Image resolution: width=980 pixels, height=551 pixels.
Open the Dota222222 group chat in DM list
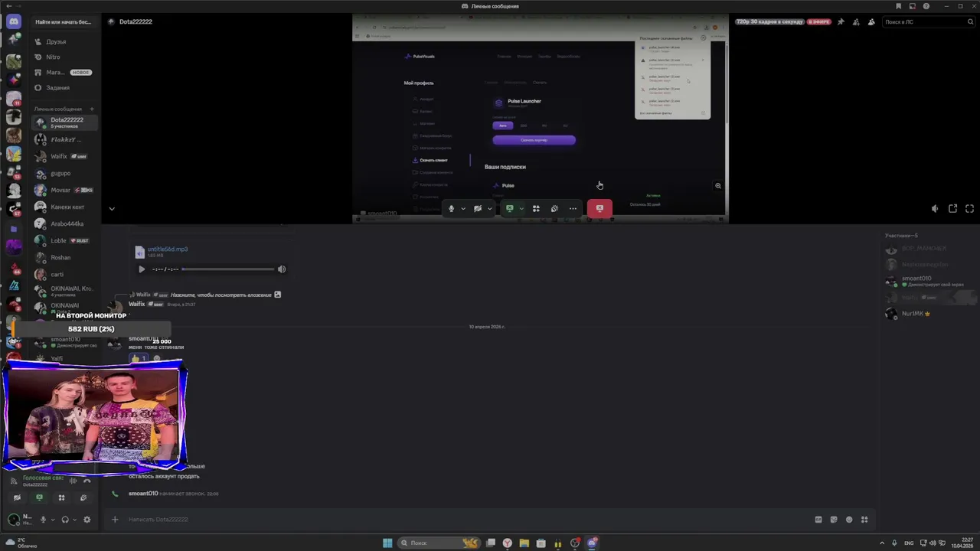(x=65, y=122)
